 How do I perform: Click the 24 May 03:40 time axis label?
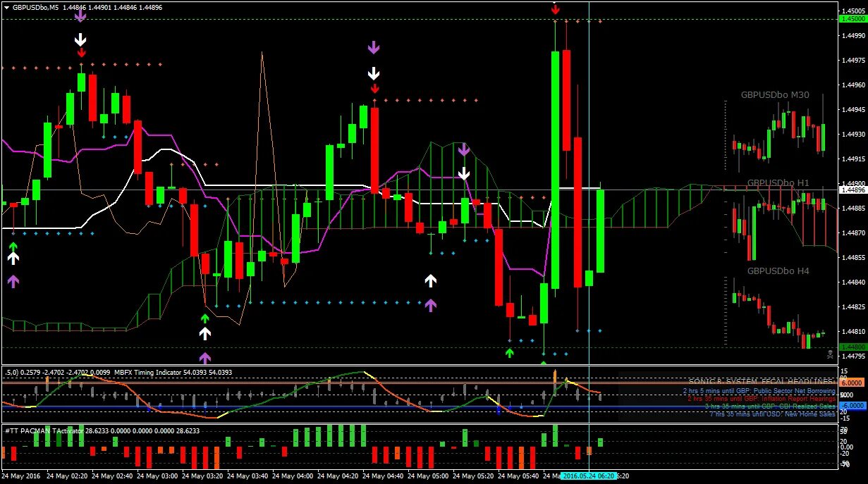point(247,477)
